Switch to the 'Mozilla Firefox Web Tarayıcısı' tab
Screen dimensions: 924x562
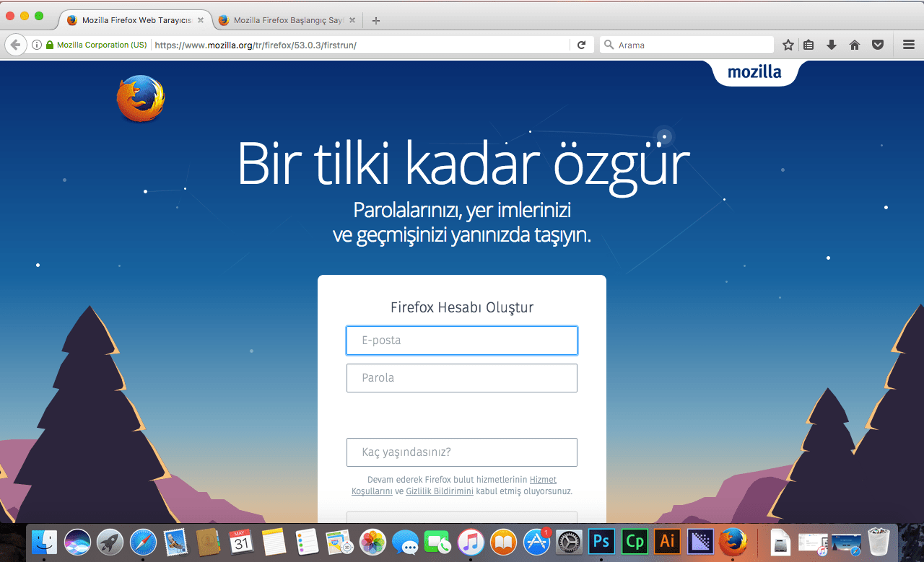pos(134,20)
